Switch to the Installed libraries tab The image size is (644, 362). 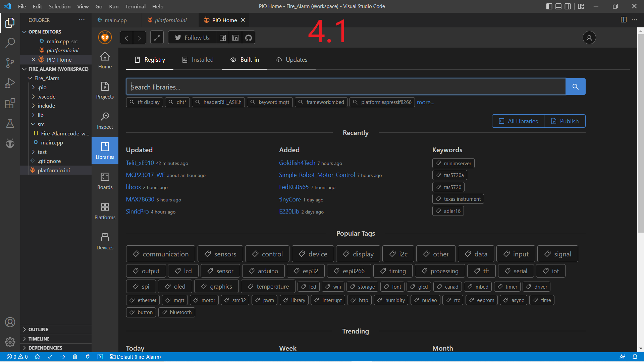198,60
